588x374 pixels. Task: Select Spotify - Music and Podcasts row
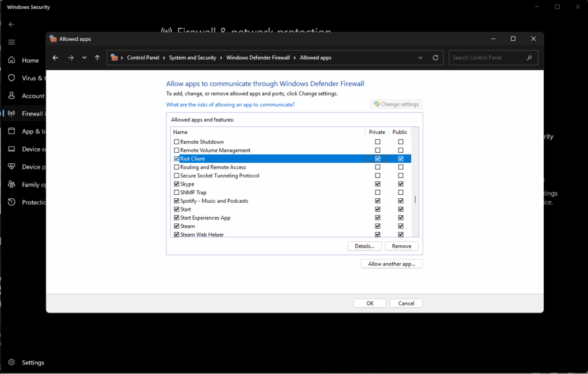[x=291, y=201]
